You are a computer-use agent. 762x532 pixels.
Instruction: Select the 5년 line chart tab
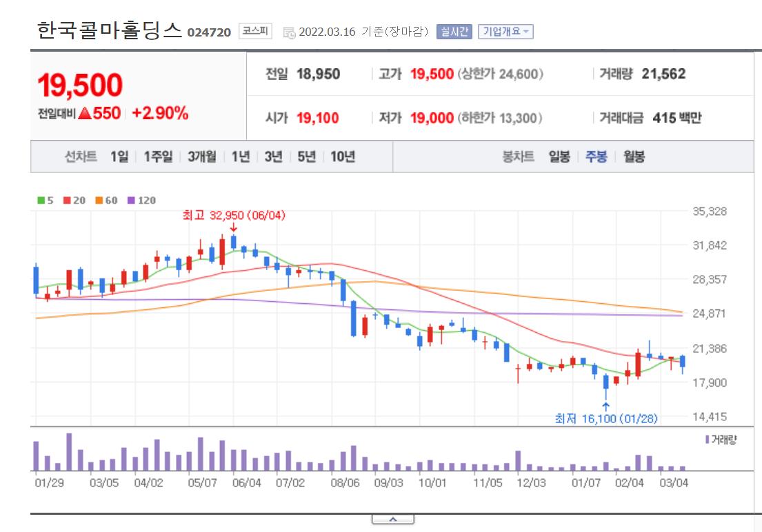tap(307, 156)
